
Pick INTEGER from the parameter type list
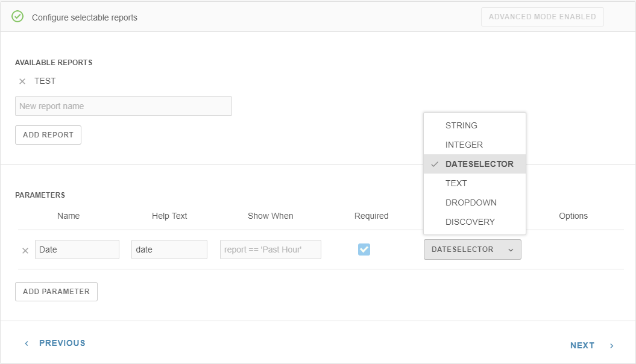[464, 145]
